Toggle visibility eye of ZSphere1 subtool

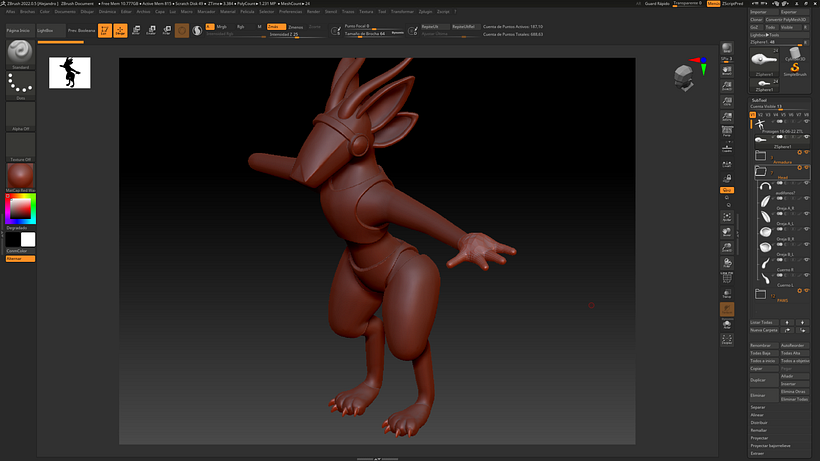(806, 137)
